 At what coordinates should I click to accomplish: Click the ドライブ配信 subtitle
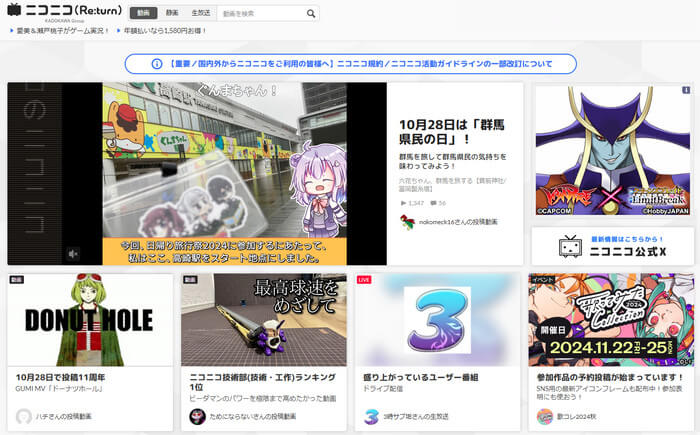coord(383,389)
